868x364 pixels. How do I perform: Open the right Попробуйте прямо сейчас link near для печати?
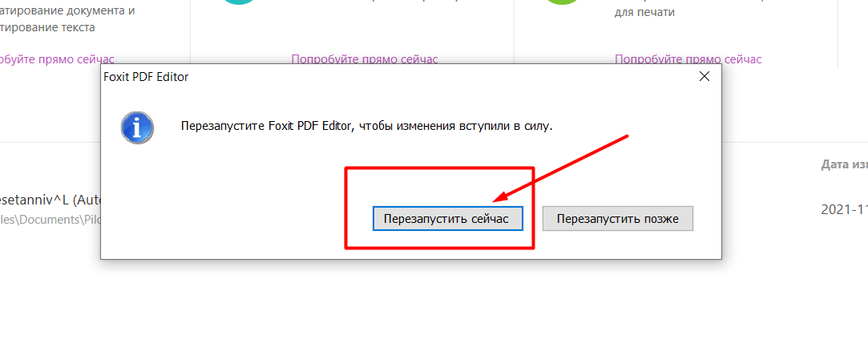[688, 59]
